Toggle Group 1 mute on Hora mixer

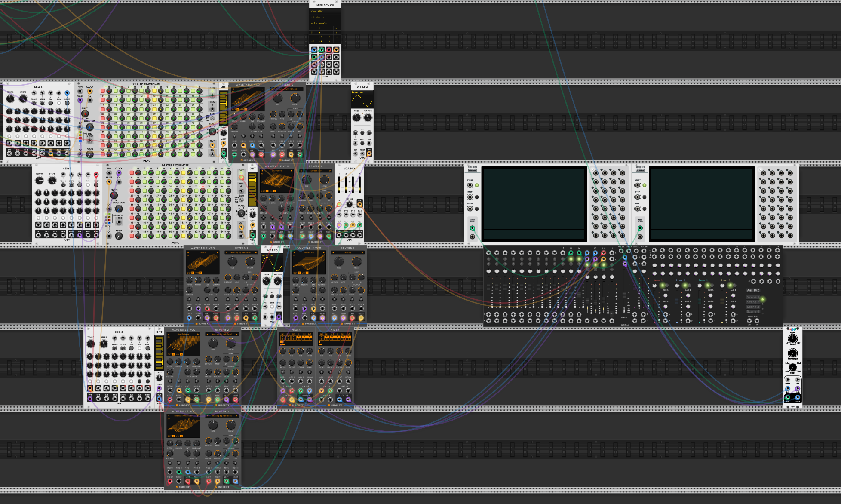[663, 285]
